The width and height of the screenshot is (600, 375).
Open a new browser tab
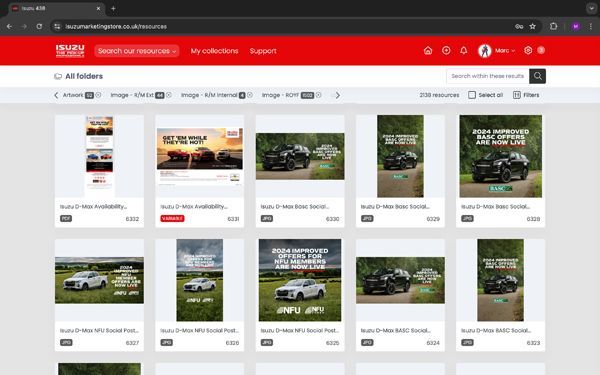[x=113, y=8]
